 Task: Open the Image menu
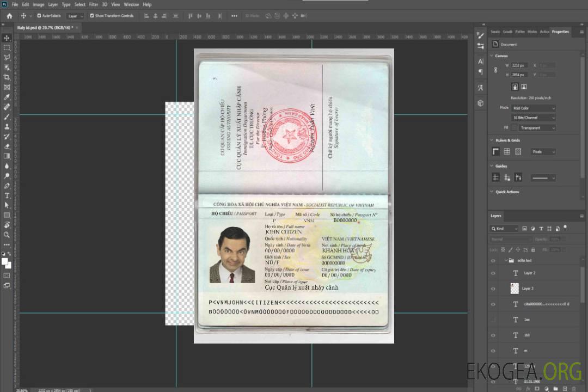[38, 4]
